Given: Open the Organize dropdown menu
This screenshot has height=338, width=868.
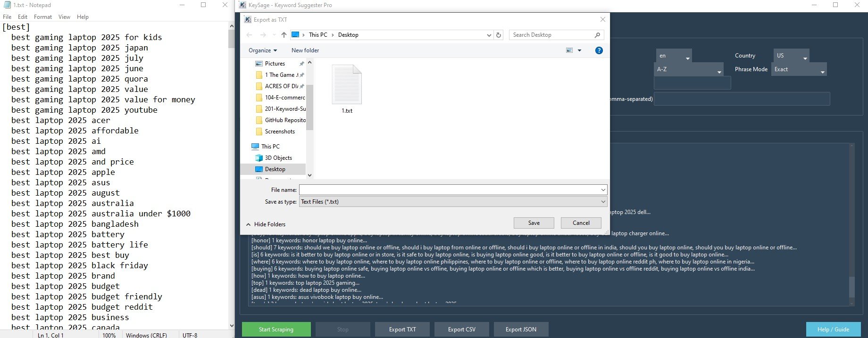Looking at the screenshot, I should click(x=263, y=50).
